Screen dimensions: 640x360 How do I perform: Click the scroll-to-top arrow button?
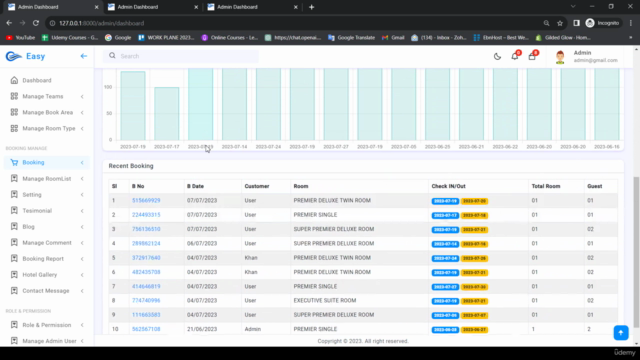[x=621, y=333]
